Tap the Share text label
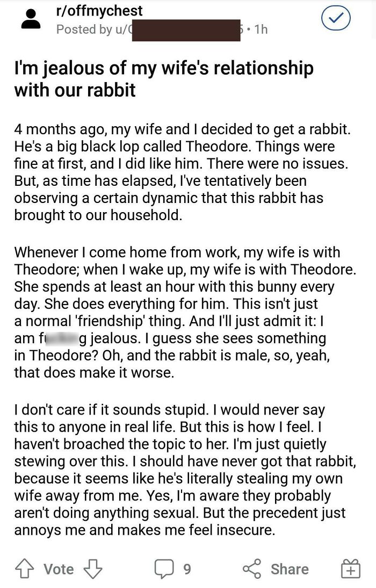This screenshot has width=376, height=588. point(289,569)
